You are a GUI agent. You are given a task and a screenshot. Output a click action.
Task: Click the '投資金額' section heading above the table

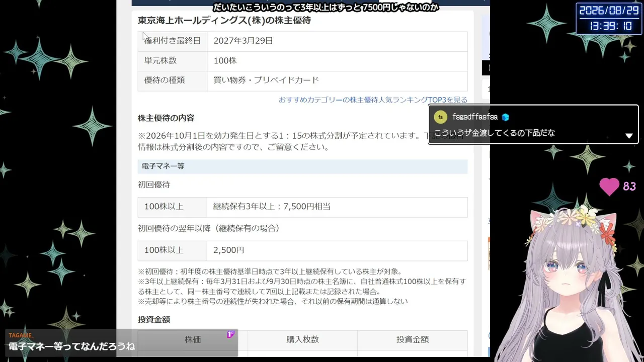pos(154,320)
